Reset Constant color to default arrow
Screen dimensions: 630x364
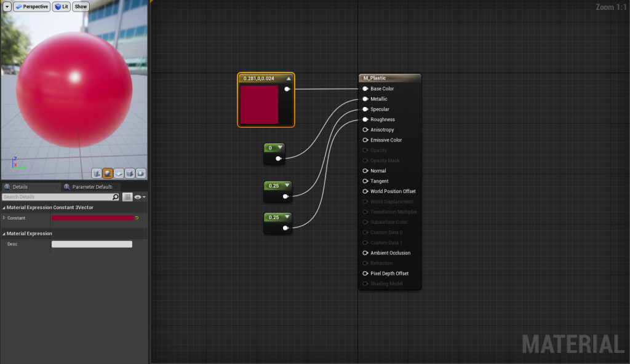tap(137, 218)
